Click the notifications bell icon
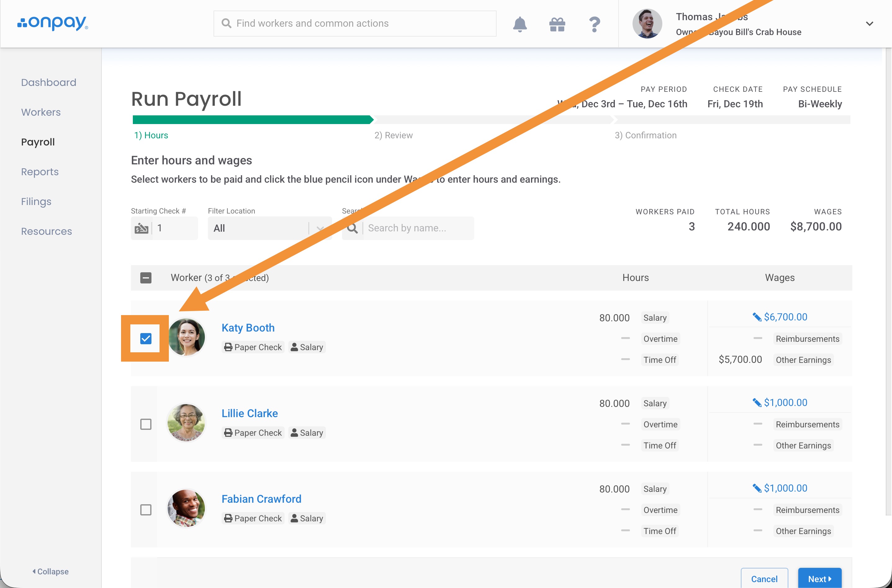 click(x=520, y=24)
